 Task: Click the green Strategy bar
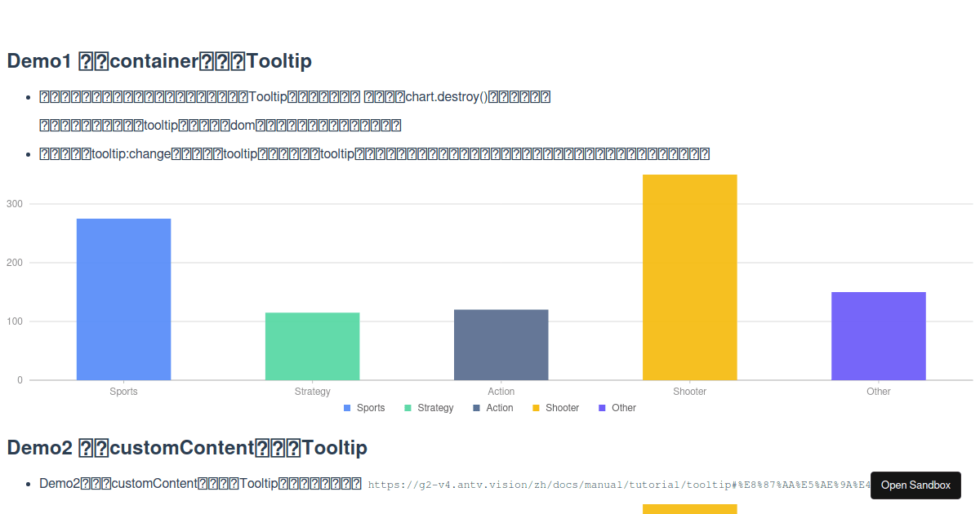click(312, 347)
